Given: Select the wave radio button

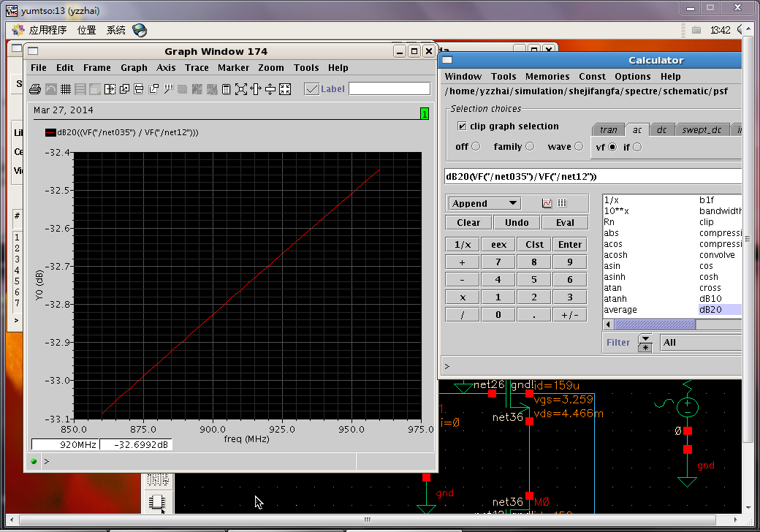Looking at the screenshot, I should [x=579, y=146].
